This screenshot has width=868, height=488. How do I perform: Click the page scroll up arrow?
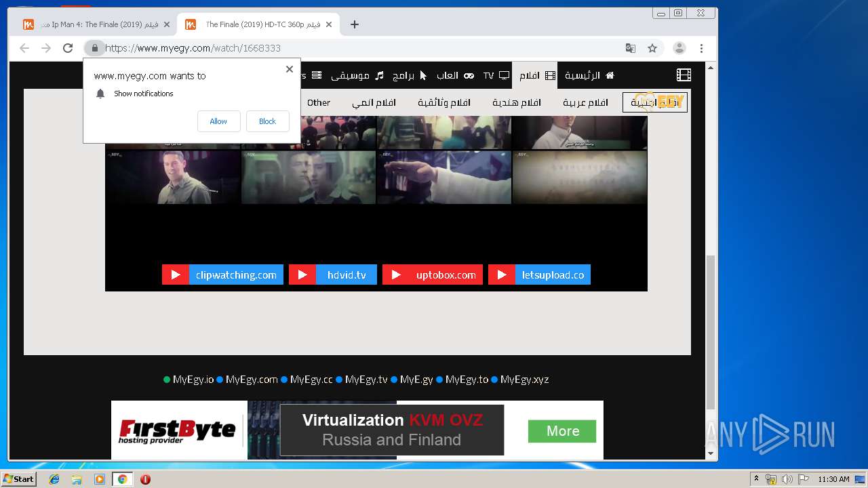(711, 68)
